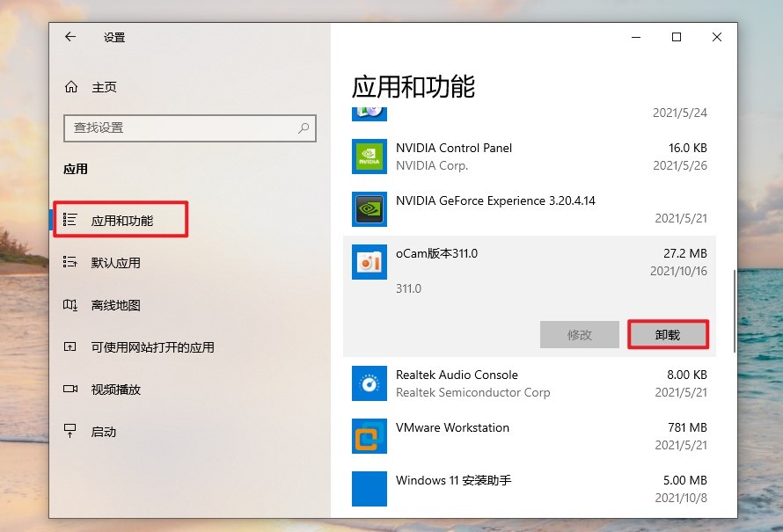The width and height of the screenshot is (783, 532).
Task: Open the 主页 home icon
Action: 71,87
